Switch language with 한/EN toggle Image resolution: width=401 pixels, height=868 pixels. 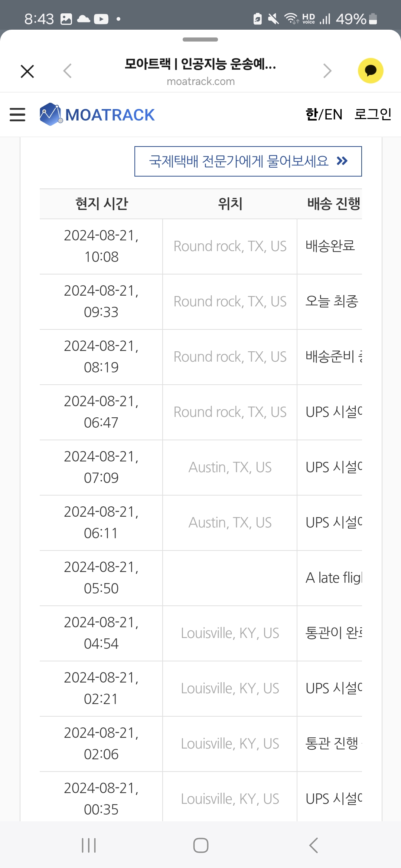[x=324, y=115]
